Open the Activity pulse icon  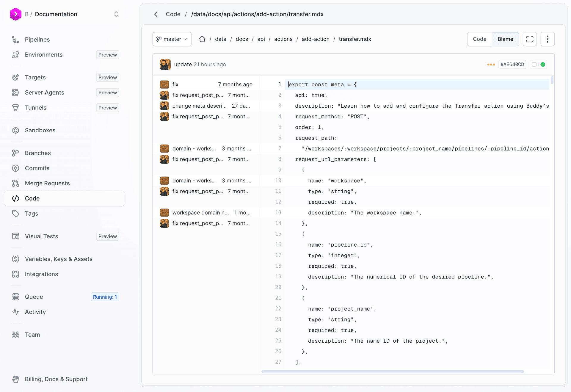[x=15, y=312]
